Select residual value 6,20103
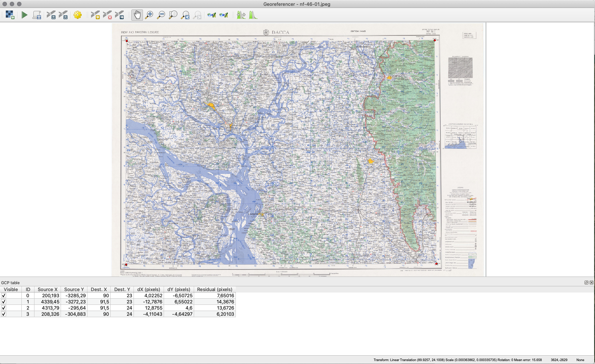The width and height of the screenshot is (595, 364). [x=215, y=314]
